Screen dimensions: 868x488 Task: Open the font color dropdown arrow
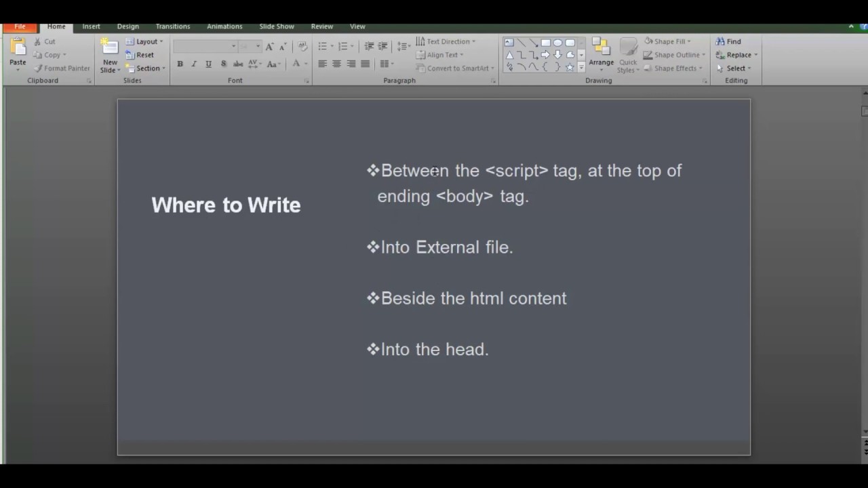(306, 64)
